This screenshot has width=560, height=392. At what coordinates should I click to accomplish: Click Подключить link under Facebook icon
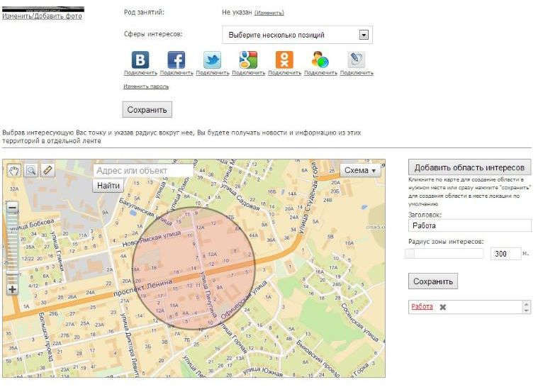point(177,73)
